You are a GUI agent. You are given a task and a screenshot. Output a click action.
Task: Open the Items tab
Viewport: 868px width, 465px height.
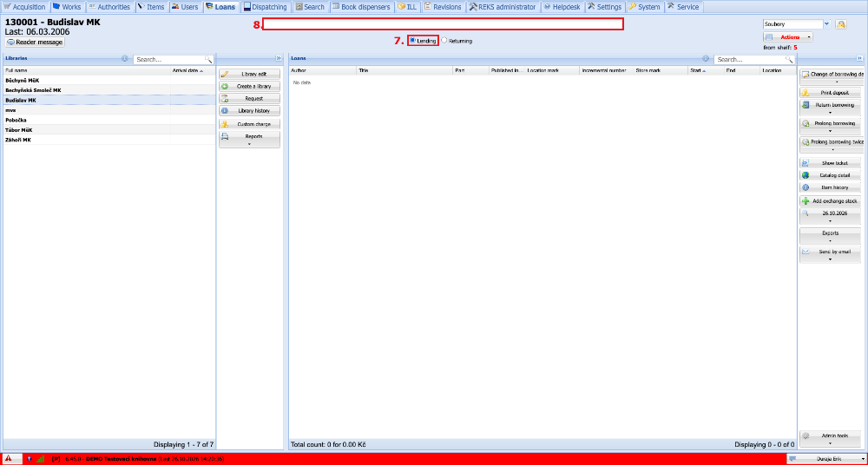(x=151, y=7)
